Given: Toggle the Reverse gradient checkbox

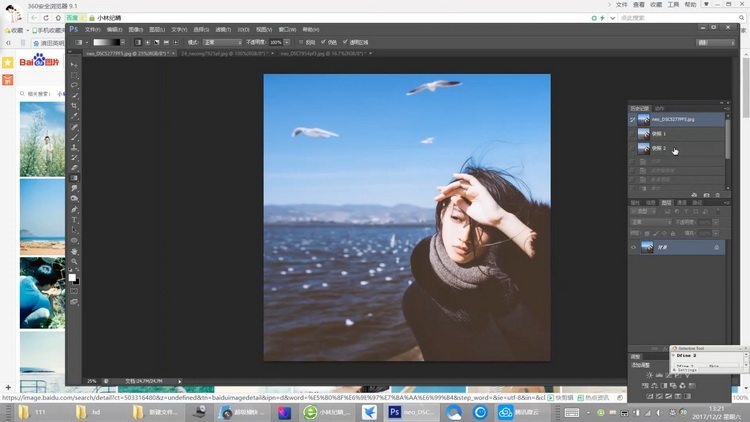Looking at the screenshot, I should (301, 42).
